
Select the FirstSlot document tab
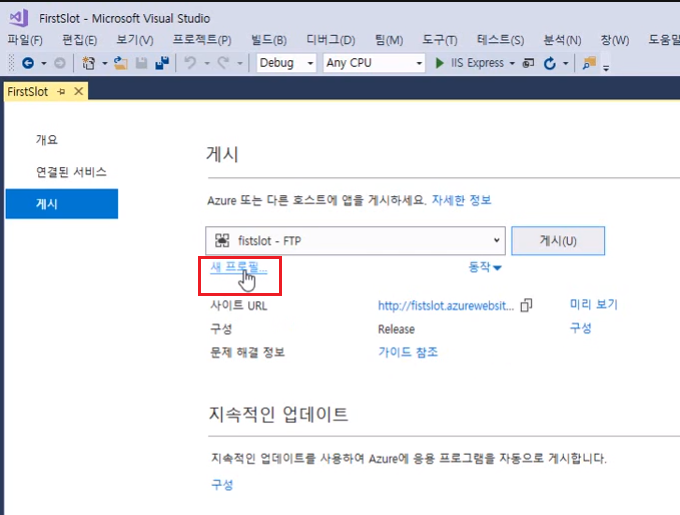click(28, 91)
